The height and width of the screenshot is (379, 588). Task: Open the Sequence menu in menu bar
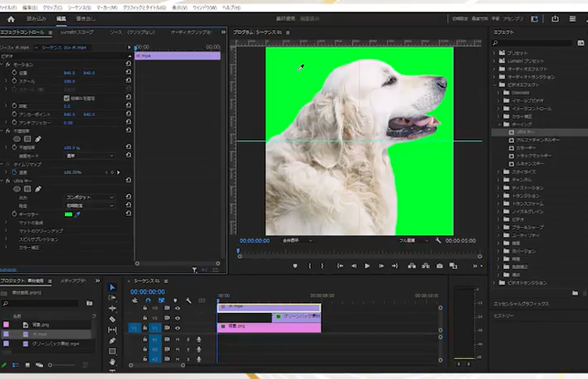(x=80, y=5)
